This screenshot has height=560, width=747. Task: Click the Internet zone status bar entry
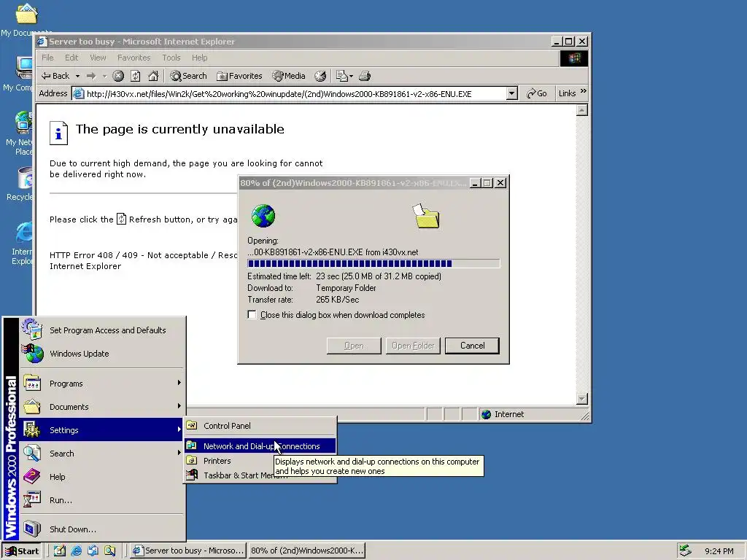coord(503,414)
